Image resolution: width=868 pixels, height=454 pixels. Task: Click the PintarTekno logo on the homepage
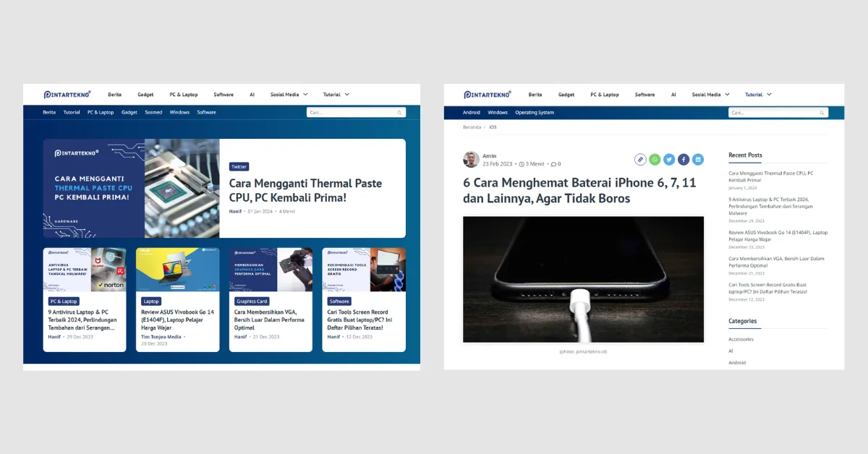pos(67,94)
